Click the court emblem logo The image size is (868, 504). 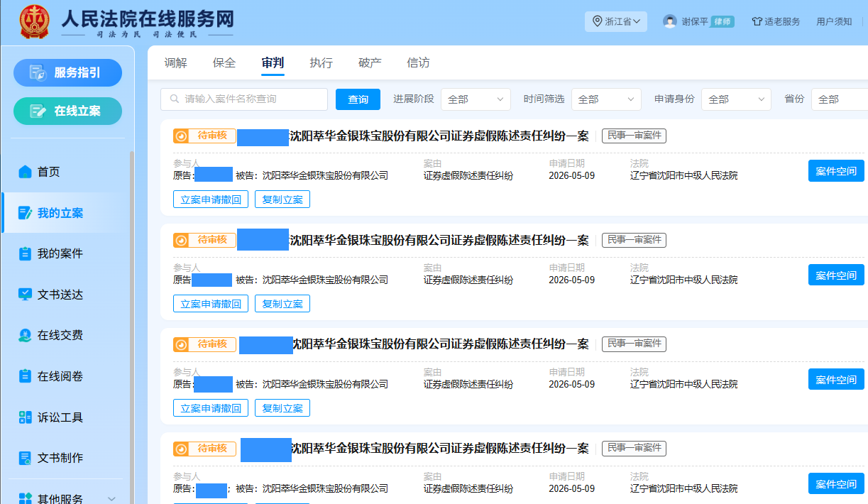(35, 22)
